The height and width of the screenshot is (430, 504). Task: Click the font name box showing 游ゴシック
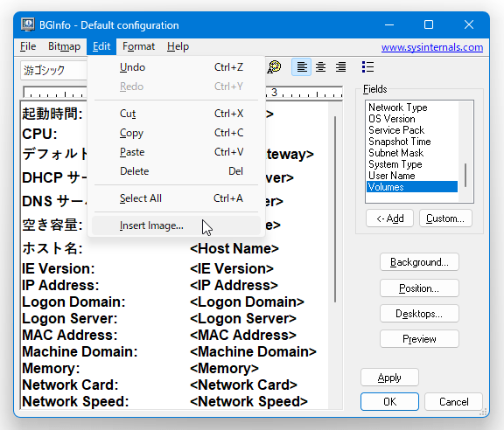coord(53,70)
